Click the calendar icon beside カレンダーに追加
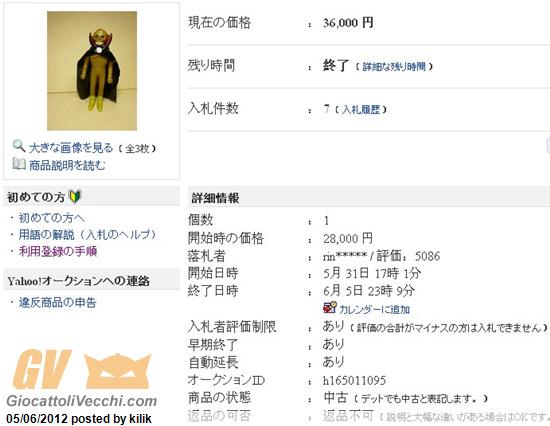This screenshot has width=550, height=426. pyautogui.click(x=330, y=307)
